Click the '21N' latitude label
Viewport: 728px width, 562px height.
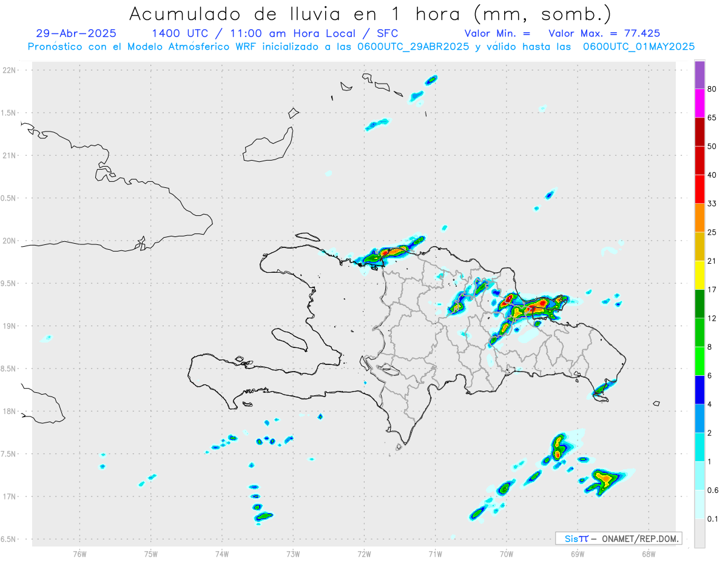(10, 155)
